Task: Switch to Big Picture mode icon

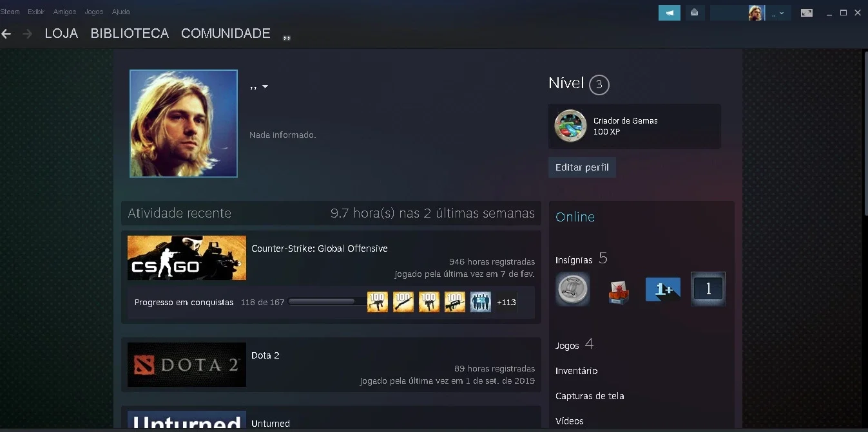Action: (x=807, y=13)
